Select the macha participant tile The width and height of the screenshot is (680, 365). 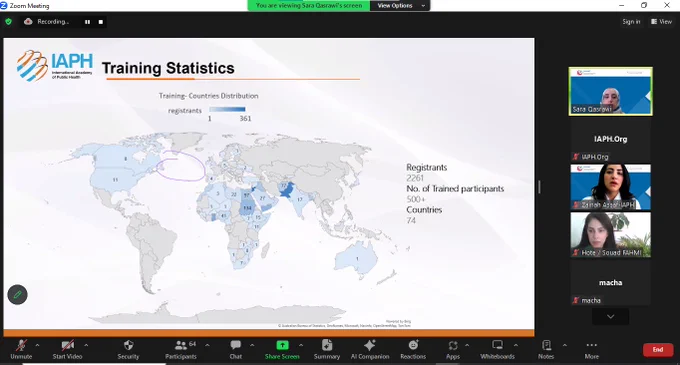[x=611, y=283]
